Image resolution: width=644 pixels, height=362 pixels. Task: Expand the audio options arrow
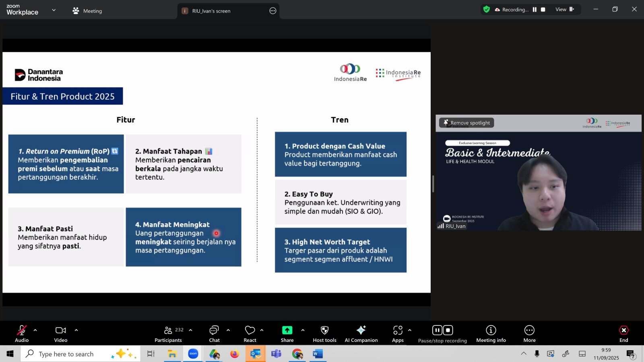pyautogui.click(x=35, y=330)
